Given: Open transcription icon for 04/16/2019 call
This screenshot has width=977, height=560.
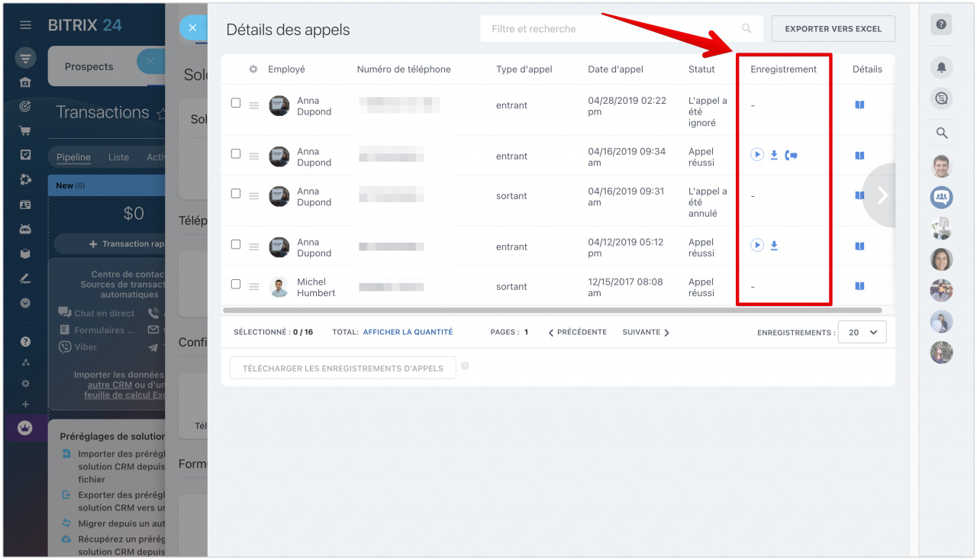Looking at the screenshot, I should pos(791,155).
